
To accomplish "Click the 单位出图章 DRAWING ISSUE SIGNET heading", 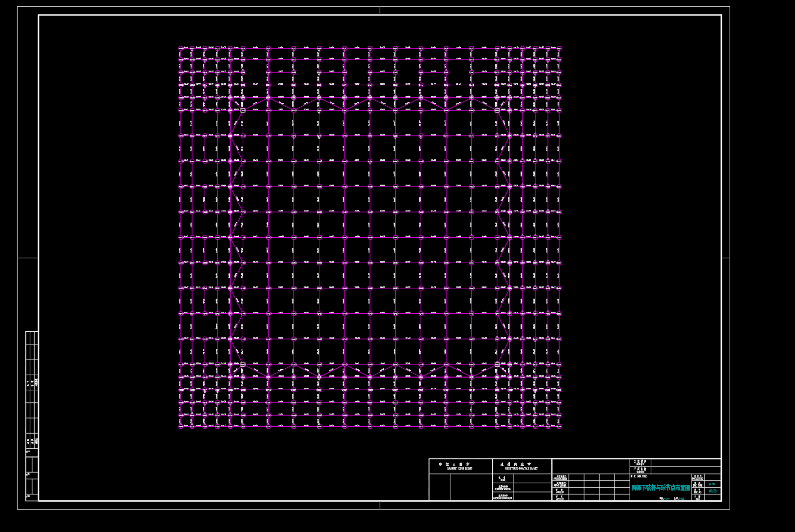I will (x=455, y=466).
